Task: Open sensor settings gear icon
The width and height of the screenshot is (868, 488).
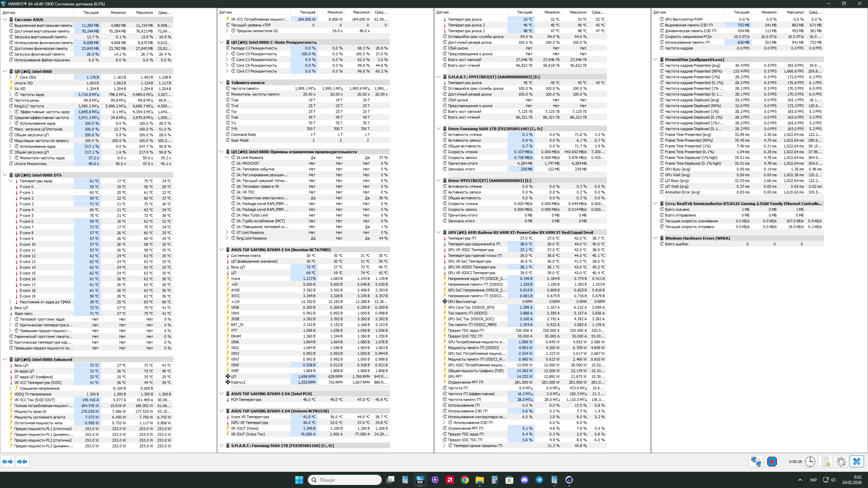Action: 841,462
